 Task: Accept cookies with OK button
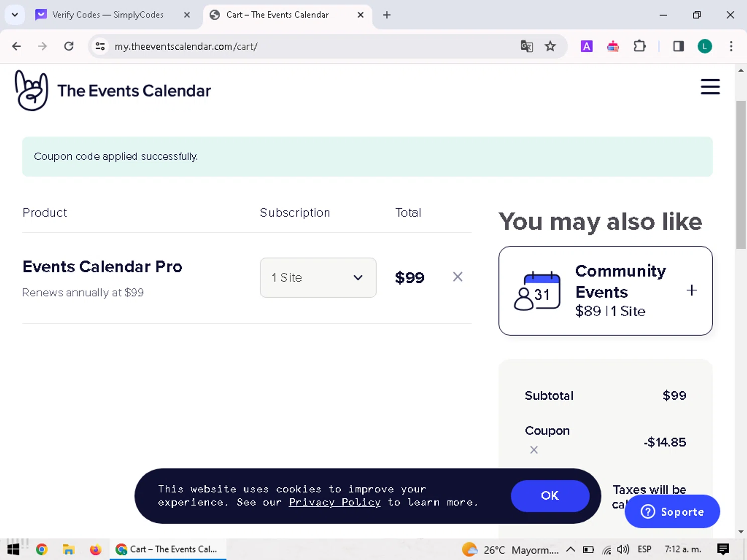(550, 496)
